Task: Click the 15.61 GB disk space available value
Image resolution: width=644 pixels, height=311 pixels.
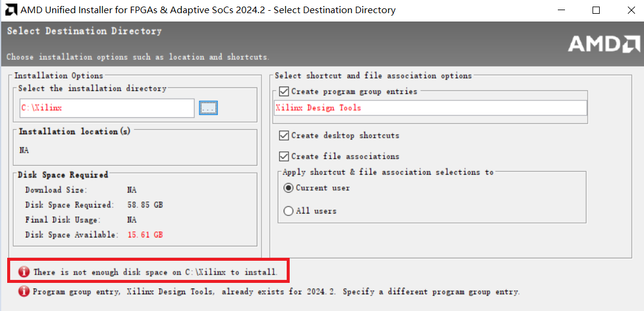Action: tap(145, 234)
